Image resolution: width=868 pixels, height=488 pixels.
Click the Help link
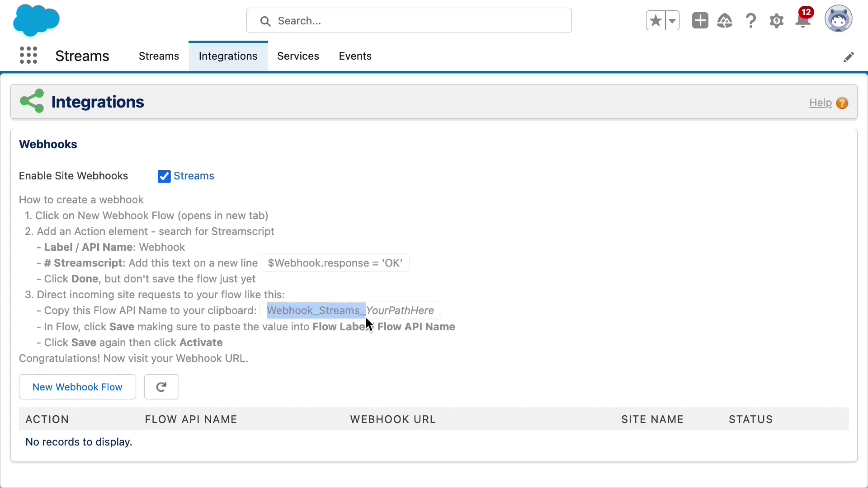click(821, 103)
